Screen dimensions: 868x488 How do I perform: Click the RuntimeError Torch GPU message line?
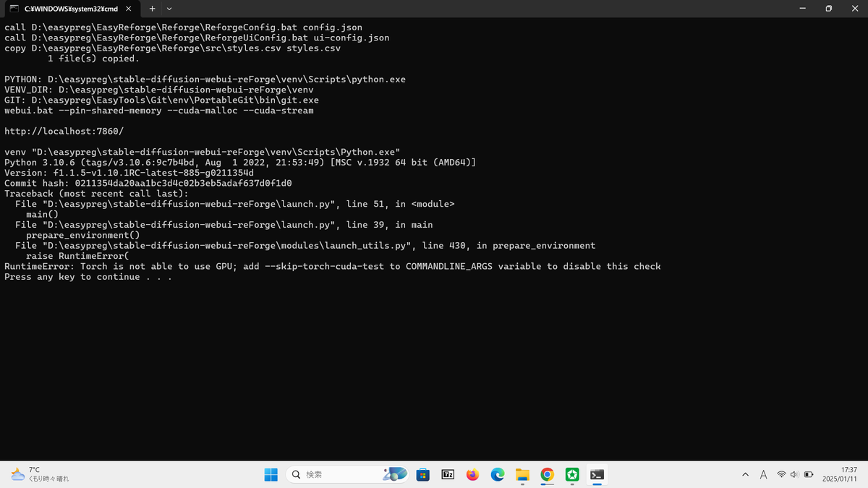coord(333,267)
